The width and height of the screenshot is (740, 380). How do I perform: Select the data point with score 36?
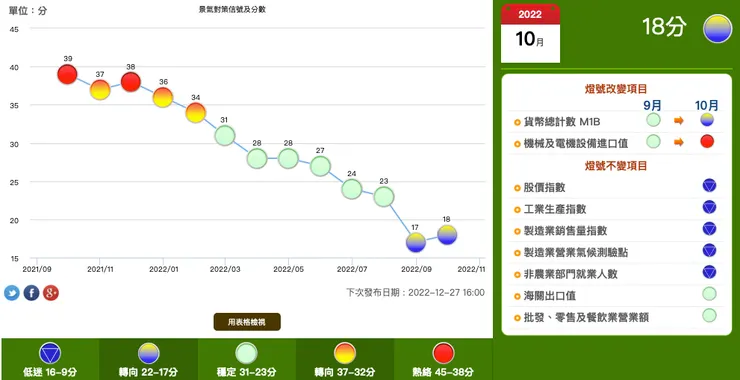point(163,98)
